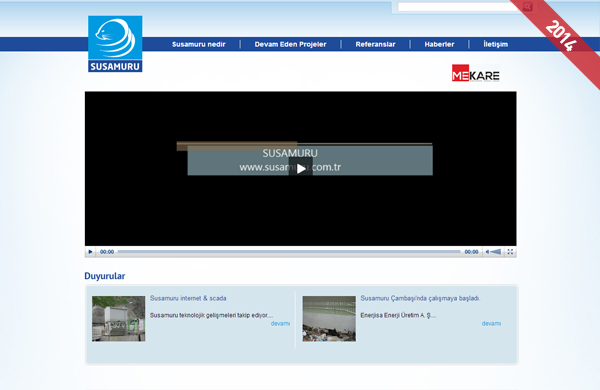Open the İletişim page
The image size is (600, 390).
coord(496,44)
